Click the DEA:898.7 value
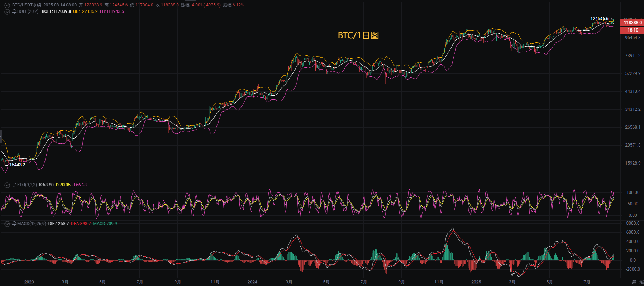Screen dimensions: 644x286 pyautogui.click(x=81, y=224)
